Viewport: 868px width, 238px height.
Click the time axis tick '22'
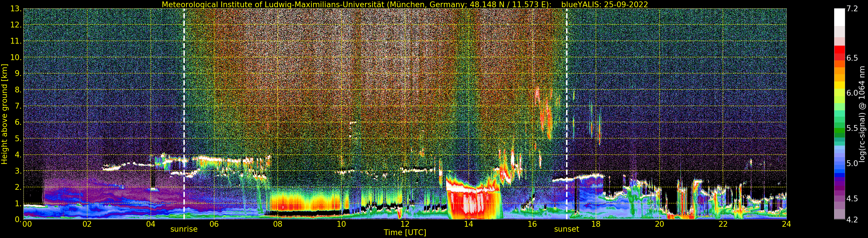point(723,224)
